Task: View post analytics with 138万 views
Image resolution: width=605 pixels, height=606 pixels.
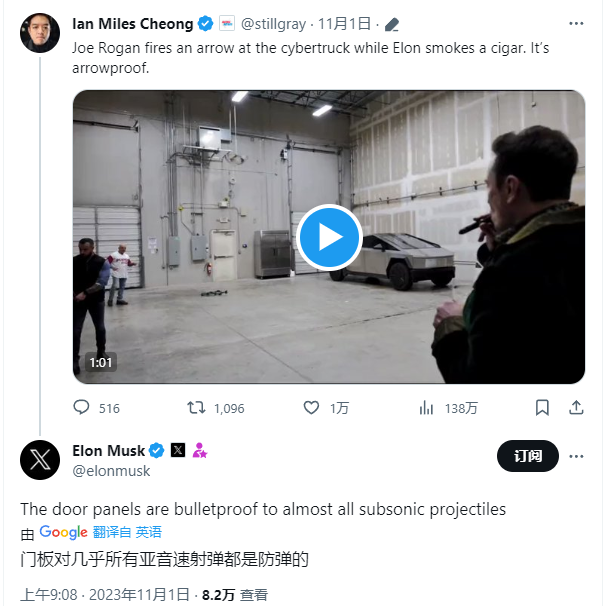Action: 427,408
